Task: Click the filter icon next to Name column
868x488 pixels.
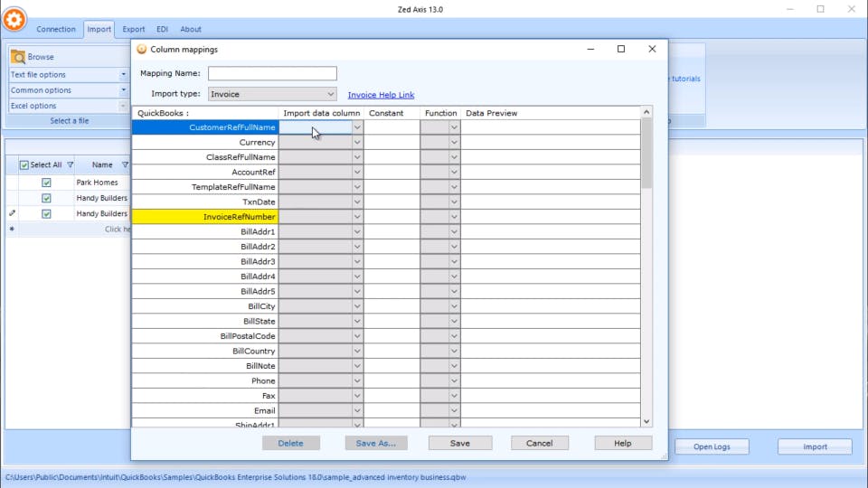Action: [125, 164]
